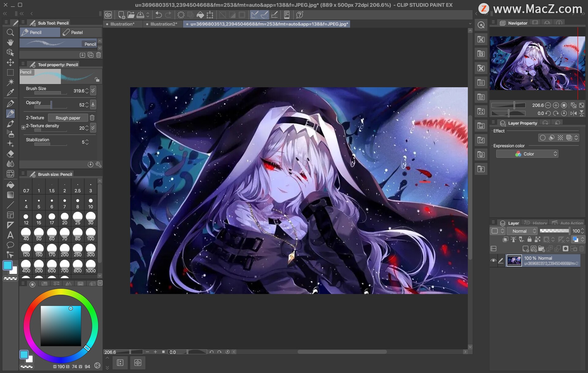This screenshot has height=373, width=588.
Task: Toggle the lock icon in pencil preview
Action: point(97,80)
